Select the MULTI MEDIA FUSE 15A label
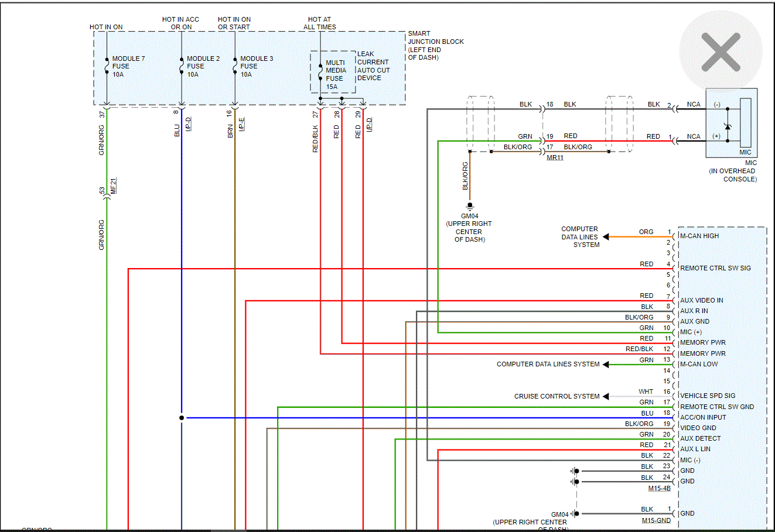The width and height of the screenshot is (775, 532). 336,74
